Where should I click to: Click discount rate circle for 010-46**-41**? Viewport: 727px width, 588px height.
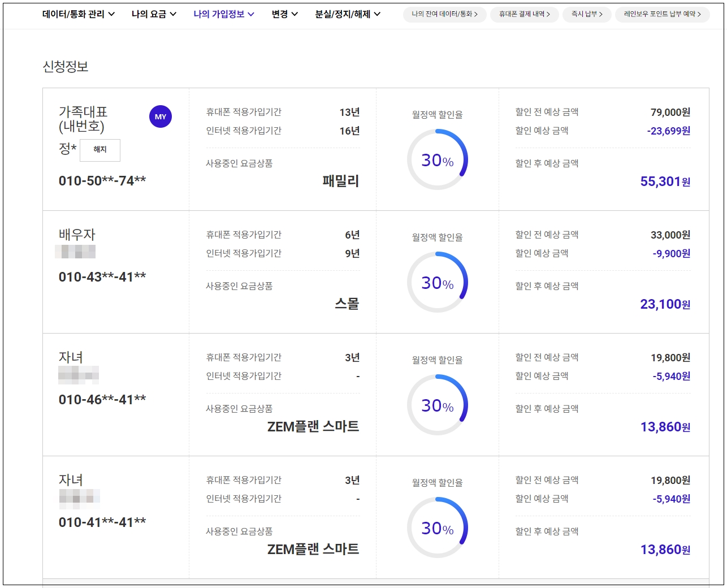[438, 405]
